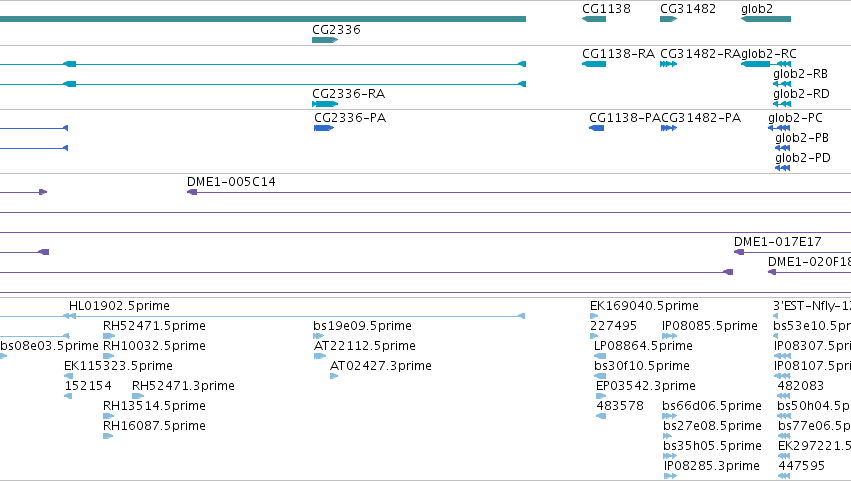Select the 447595 feature label
The width and height of the screenshot is (851, 481).
(x=802, y=466)
